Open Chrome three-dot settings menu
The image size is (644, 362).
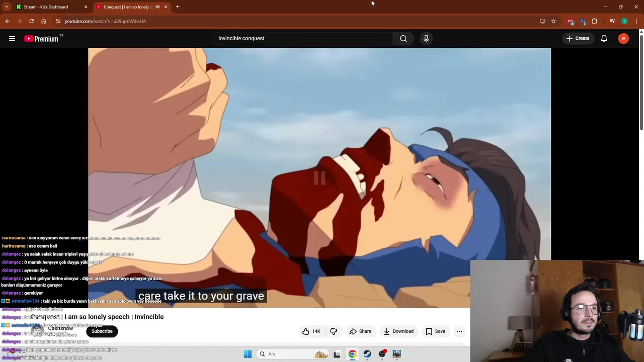(x=636, y=21)
